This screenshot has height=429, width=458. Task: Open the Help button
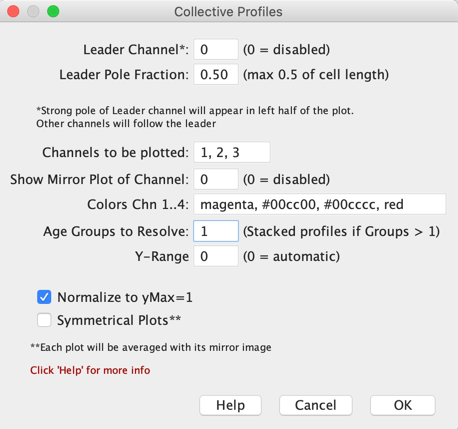pyautogui.click(x=230, y=405)
